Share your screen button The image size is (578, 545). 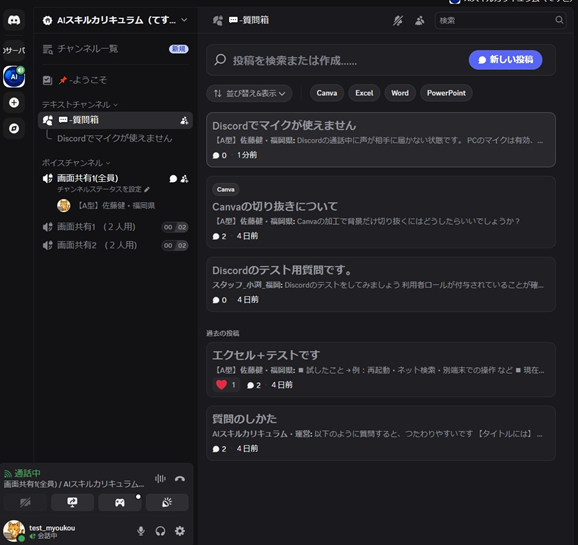(x=72, y=503)
